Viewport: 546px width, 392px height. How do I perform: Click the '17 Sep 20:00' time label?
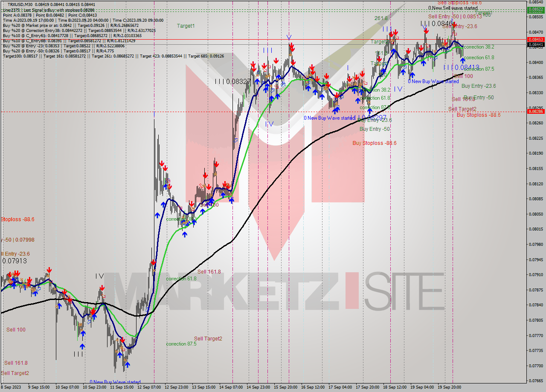click(368, 387)
